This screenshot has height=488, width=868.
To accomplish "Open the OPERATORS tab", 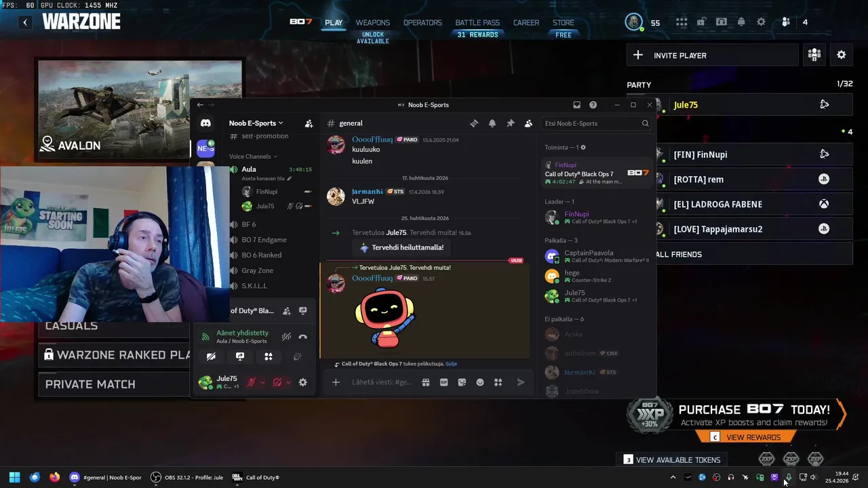I will (422, 22).
